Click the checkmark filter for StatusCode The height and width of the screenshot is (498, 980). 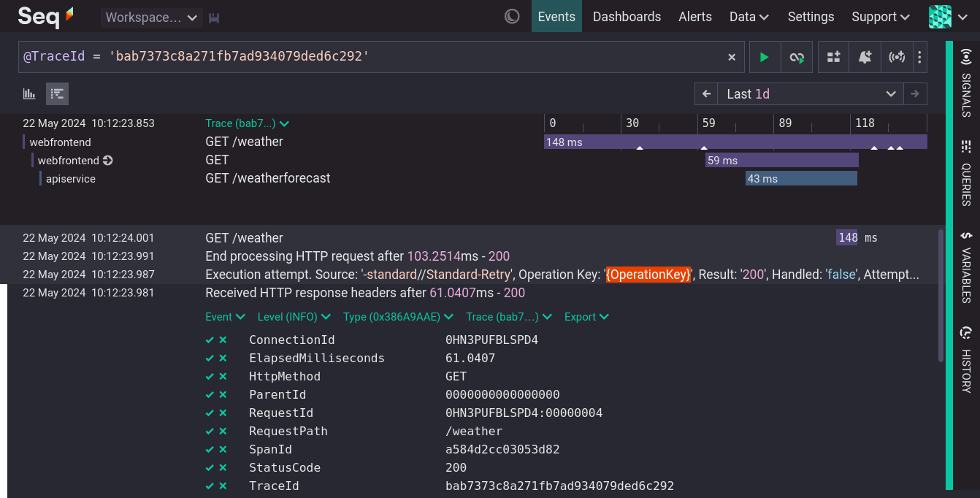pos(210,468)
